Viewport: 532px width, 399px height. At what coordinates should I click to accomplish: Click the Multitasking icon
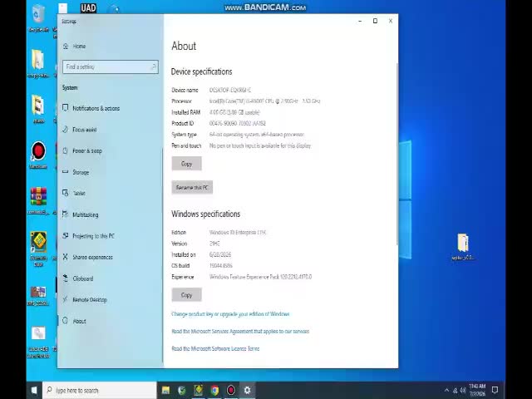(66, 214)
